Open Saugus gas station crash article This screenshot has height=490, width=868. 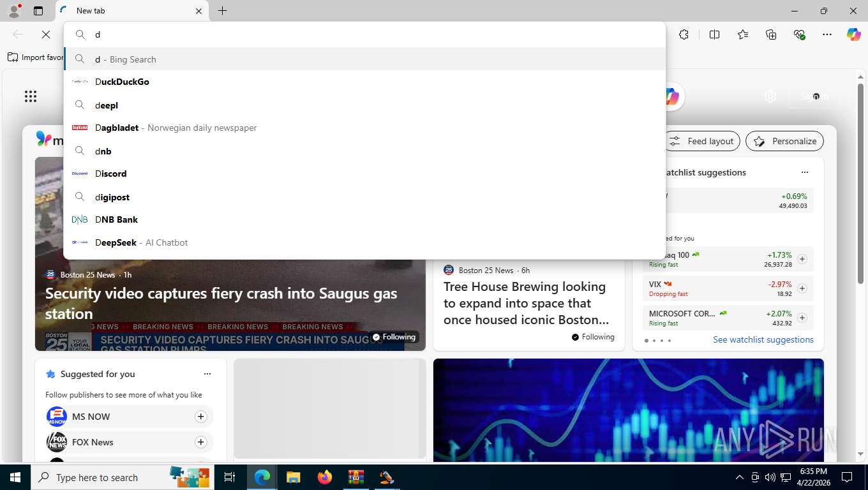221,303
